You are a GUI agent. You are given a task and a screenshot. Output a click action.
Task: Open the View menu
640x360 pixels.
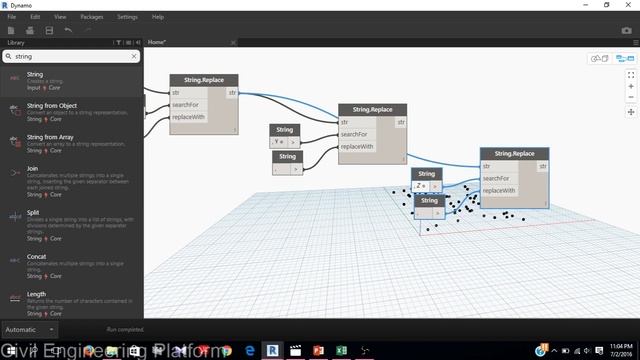click(60, 17)
